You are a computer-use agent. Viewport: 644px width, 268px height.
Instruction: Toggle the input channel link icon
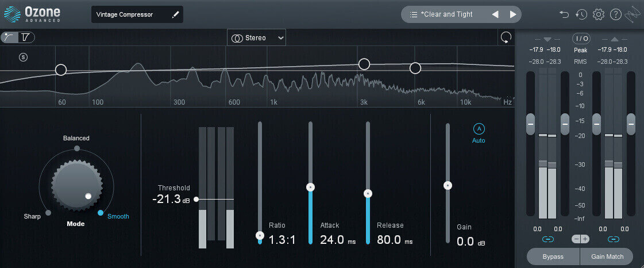[548, 239]
